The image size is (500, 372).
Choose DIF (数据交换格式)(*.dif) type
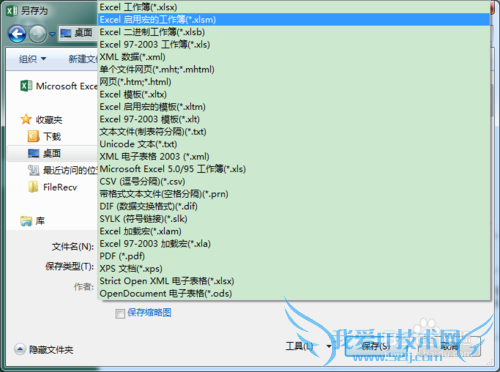click(x=294, y=206)
